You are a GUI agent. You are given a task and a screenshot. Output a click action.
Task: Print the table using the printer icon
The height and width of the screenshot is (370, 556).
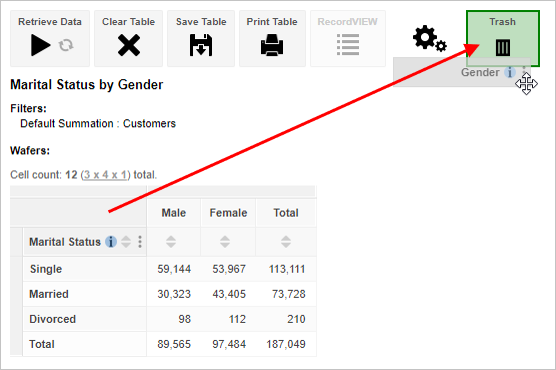click(272, 45)
